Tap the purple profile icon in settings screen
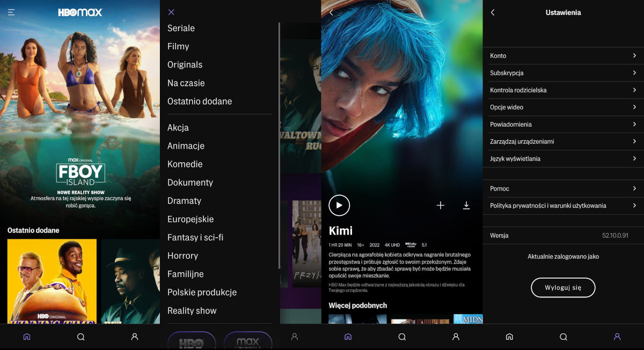Screen dimensions: 644x350 (617, 337)
